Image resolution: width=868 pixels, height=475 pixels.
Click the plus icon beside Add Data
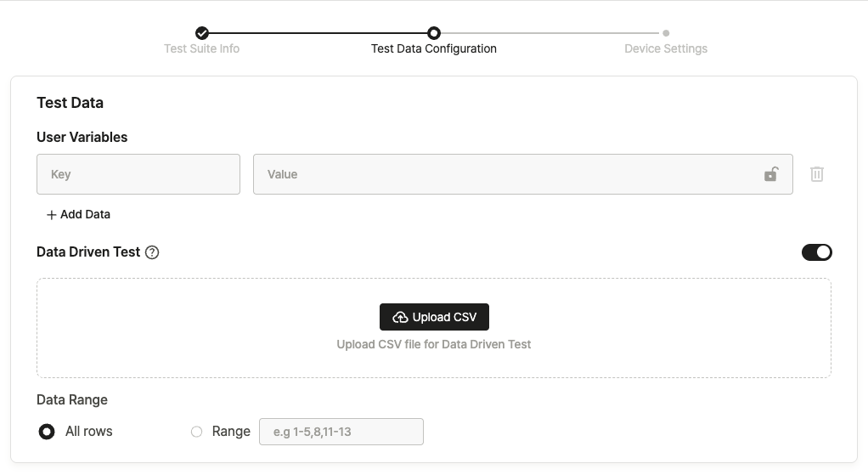click(52, 215)
